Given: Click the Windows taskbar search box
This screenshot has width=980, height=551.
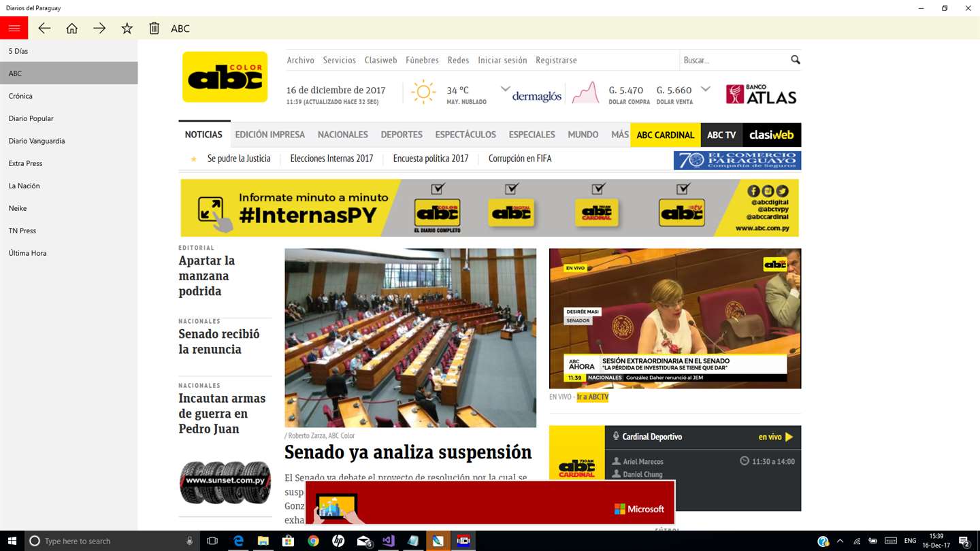Looking at the screenshot, I should tap(112, 541).
